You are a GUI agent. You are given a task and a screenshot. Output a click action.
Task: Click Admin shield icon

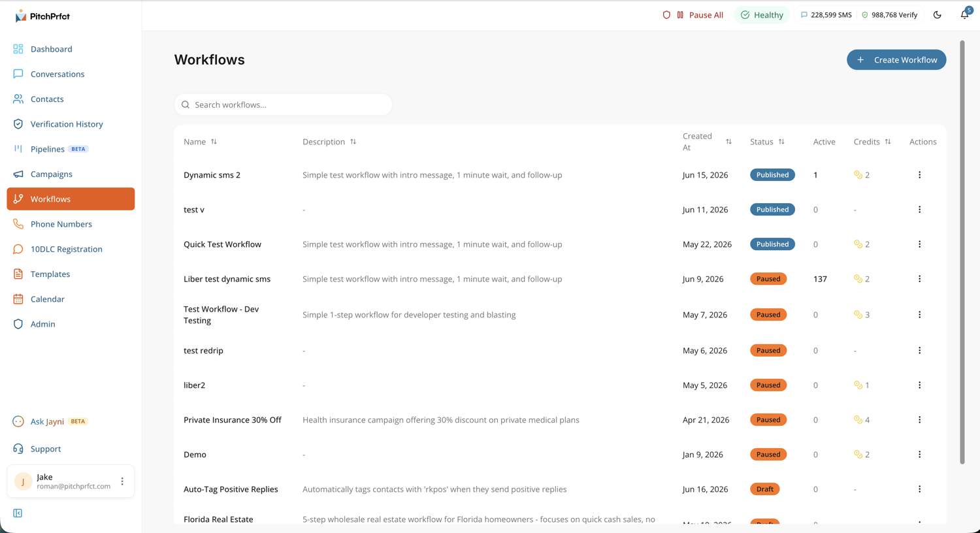pyautogui.click(x=18, y=324)
